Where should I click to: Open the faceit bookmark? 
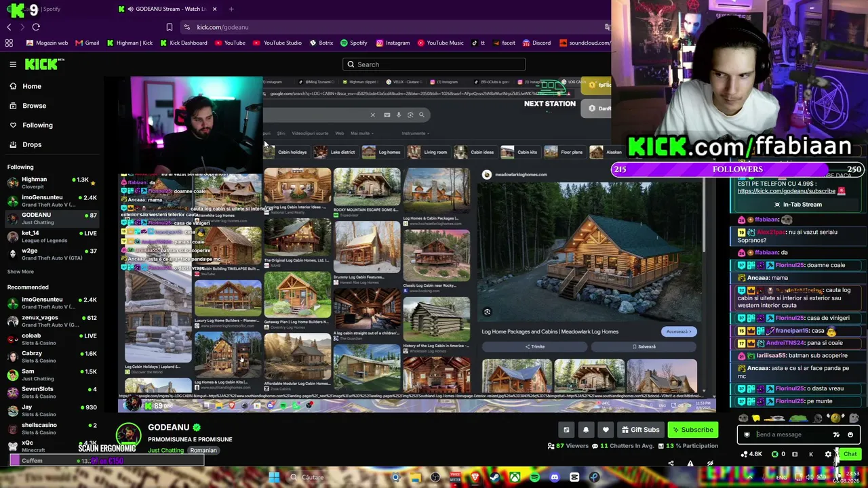[x=503, y=43]
